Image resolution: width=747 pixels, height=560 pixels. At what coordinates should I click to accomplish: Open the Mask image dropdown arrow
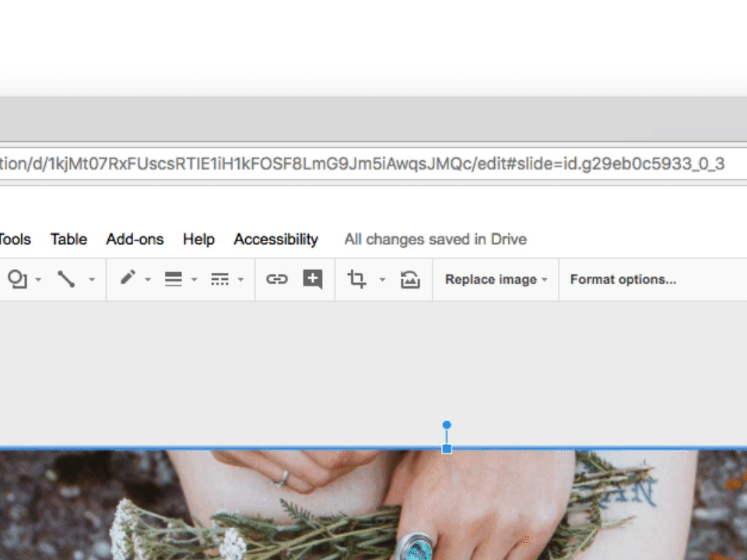382,279
